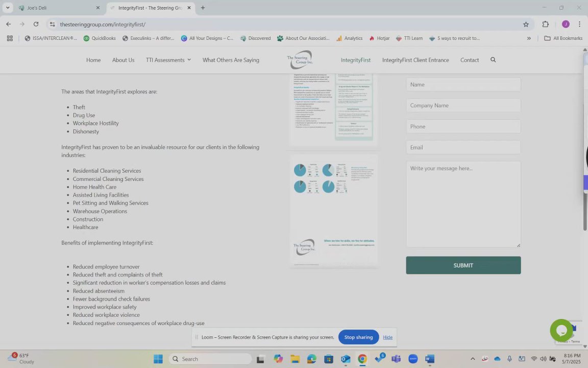Open the Chrome extensions puzzle icon
This screenshot has height=368, width=588.
(x=545, y=24)
